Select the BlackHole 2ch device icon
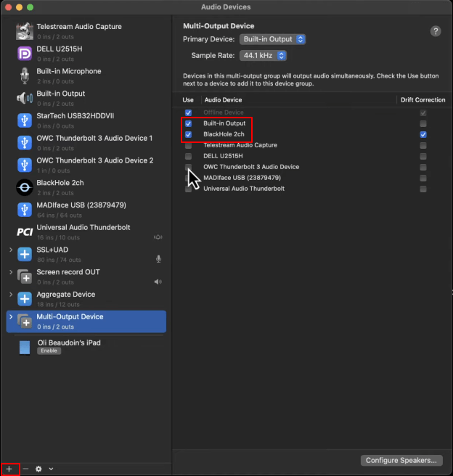Viewport: 453px width, 476px height. (x=25, y=187)
